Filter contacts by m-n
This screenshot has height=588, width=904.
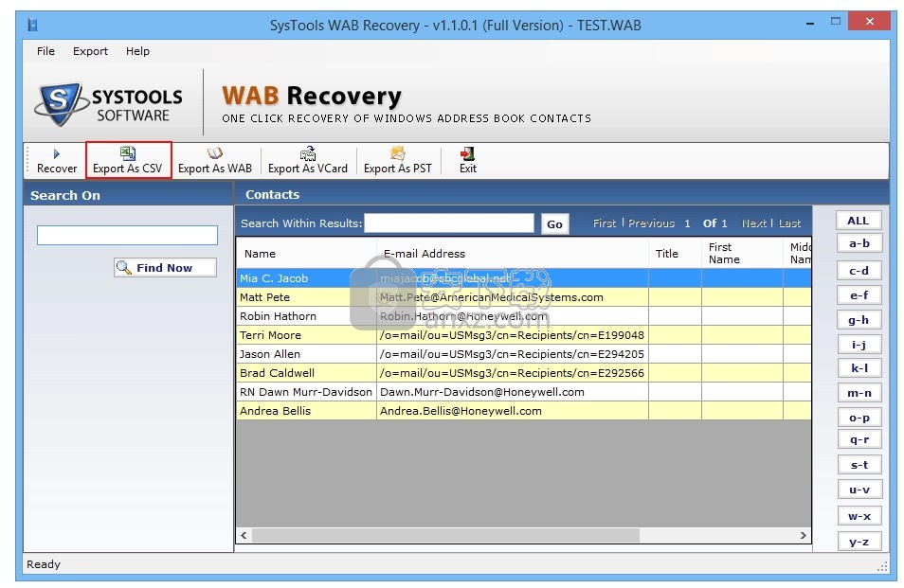point(859,393)
